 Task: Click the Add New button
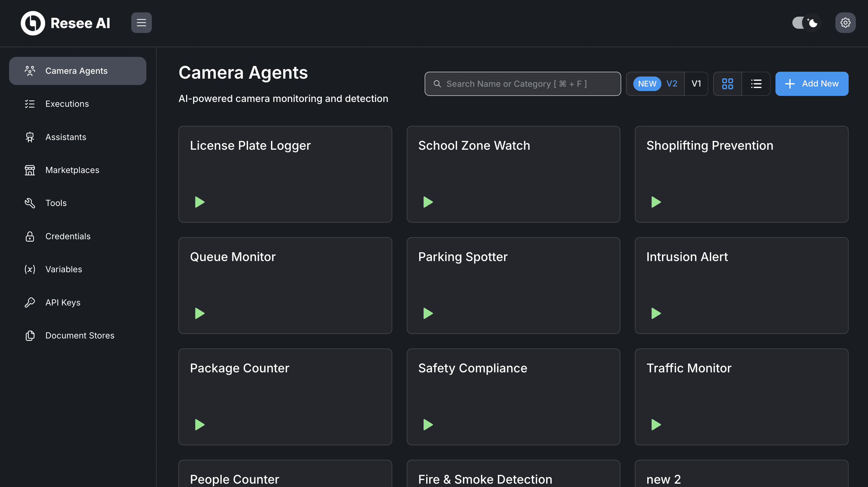(x=811, y=83)
